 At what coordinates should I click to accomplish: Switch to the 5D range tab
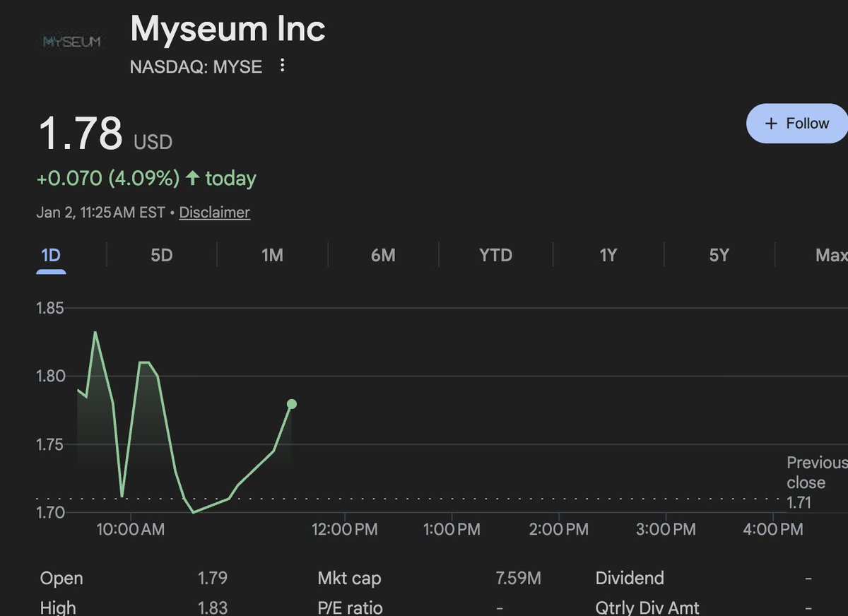[162, 256]
